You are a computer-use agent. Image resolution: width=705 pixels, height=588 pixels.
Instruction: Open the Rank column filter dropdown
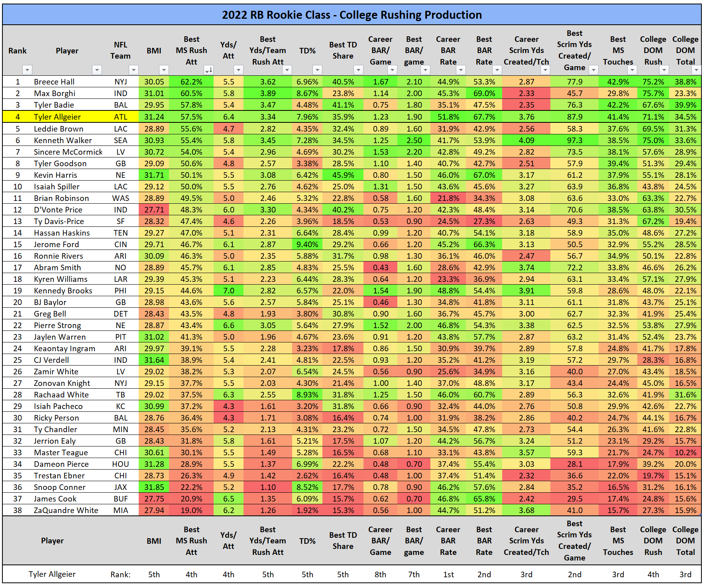27,70
